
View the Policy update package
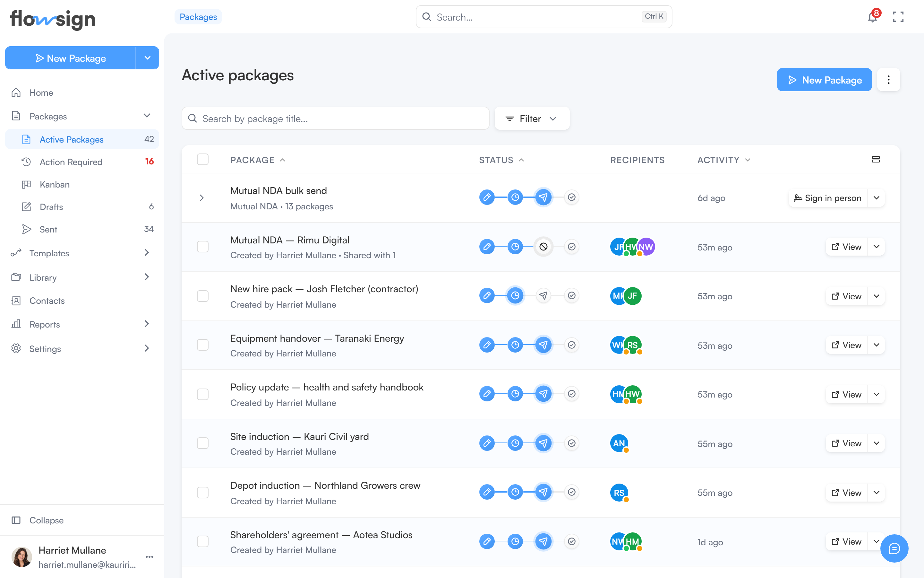[x=846, y=394]
